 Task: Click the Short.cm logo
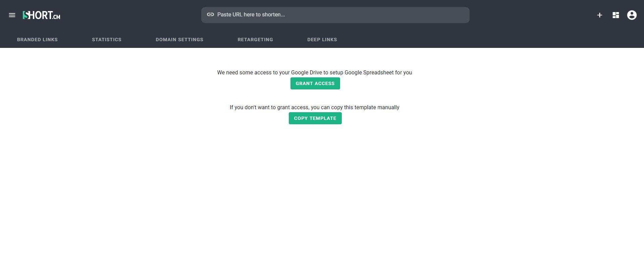click(42, 15)
